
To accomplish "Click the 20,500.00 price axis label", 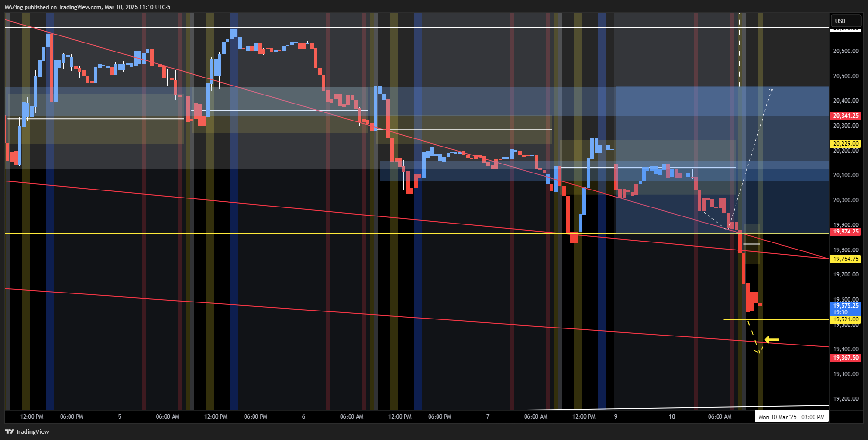I will click(846, 76).
